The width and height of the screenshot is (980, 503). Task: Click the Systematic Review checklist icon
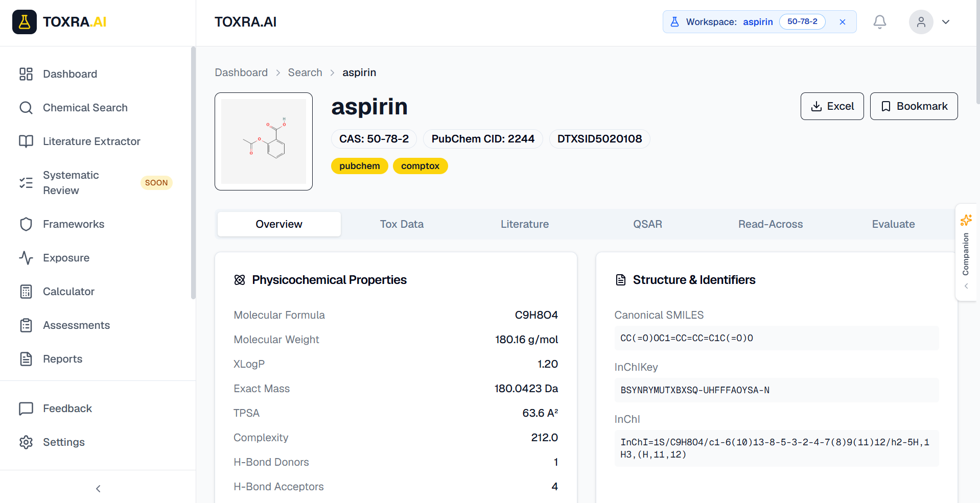26,183
